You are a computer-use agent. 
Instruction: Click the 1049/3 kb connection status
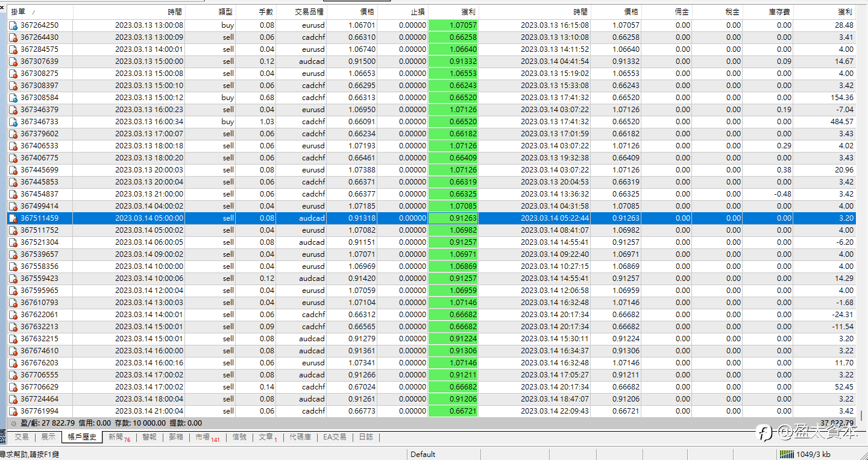point(814,454)
